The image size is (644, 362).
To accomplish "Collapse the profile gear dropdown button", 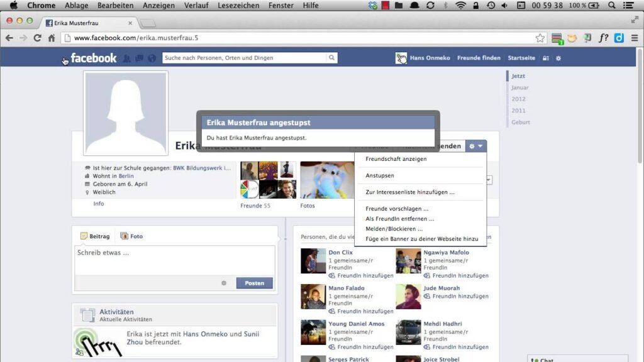I will [x=476, y=146].
